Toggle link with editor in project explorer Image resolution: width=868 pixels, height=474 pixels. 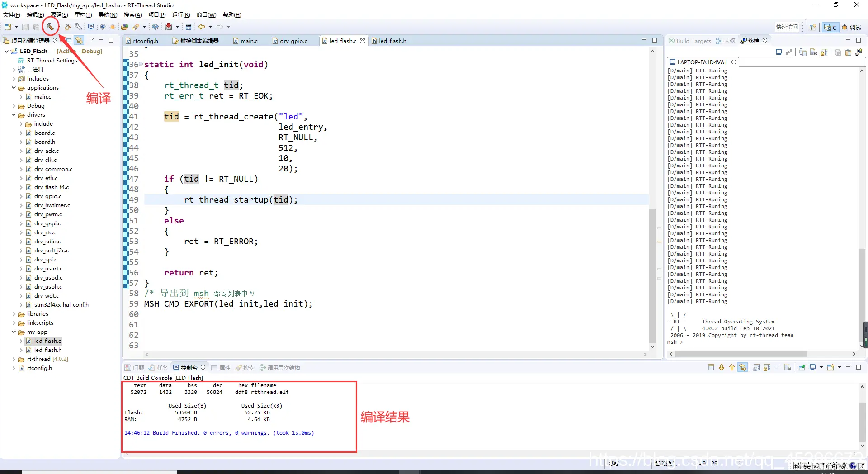tap(79, 40)
